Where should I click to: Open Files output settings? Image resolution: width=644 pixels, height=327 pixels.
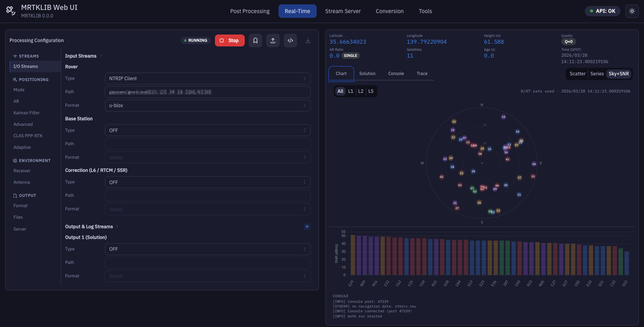tap(35, 217)
